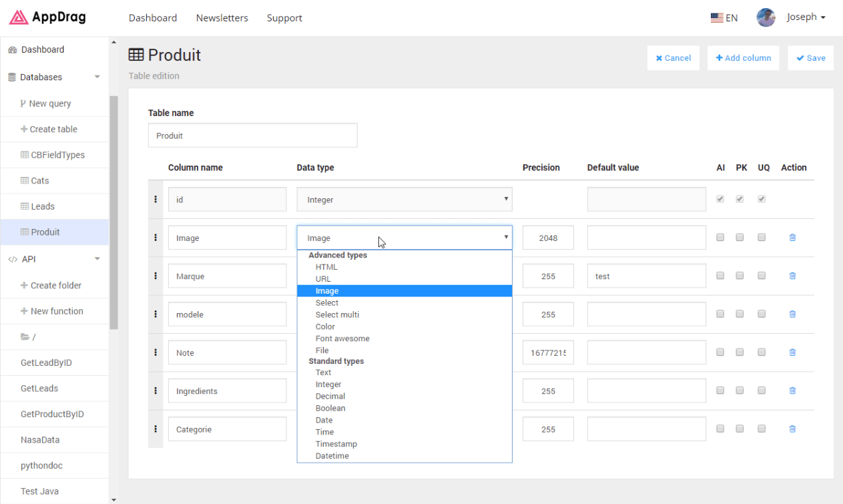The width and height of the screenshot is (843, 504).
Task: Grab the drag handle for modele row
Action: tap(156, 314)
